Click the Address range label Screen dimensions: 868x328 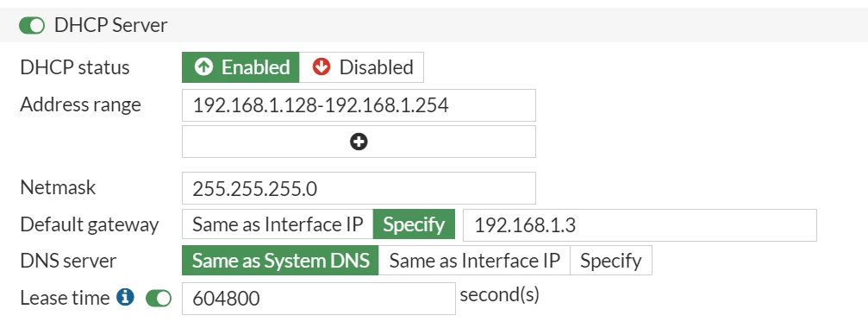click(x=80, y=104)
